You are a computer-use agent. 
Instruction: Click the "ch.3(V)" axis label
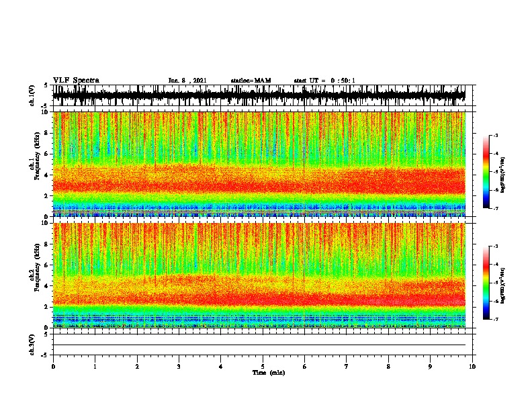32,345
